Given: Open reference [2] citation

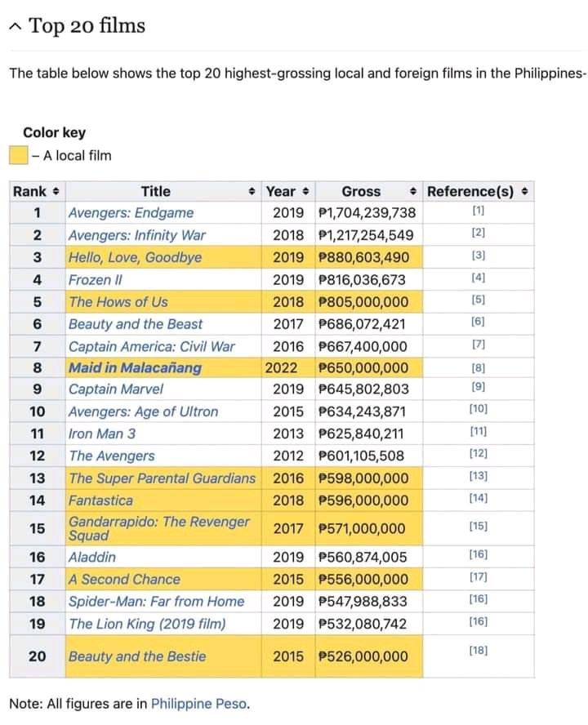Looking at the screenshot, I should (479, 233).
